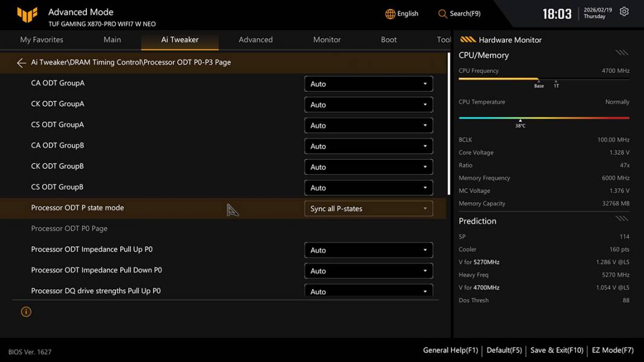644x362 pixels.
Task: Click the Hardware Monitor panel icon
Action: [468, 40]
